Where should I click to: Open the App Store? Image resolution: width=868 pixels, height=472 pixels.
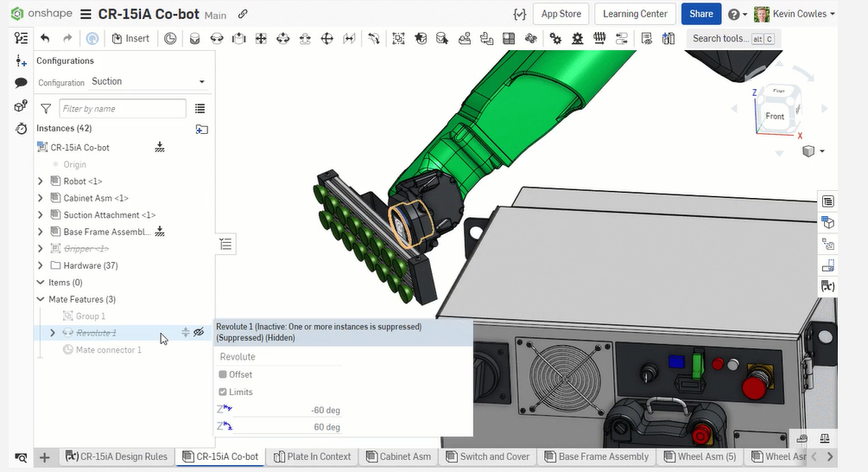(561, 14)
